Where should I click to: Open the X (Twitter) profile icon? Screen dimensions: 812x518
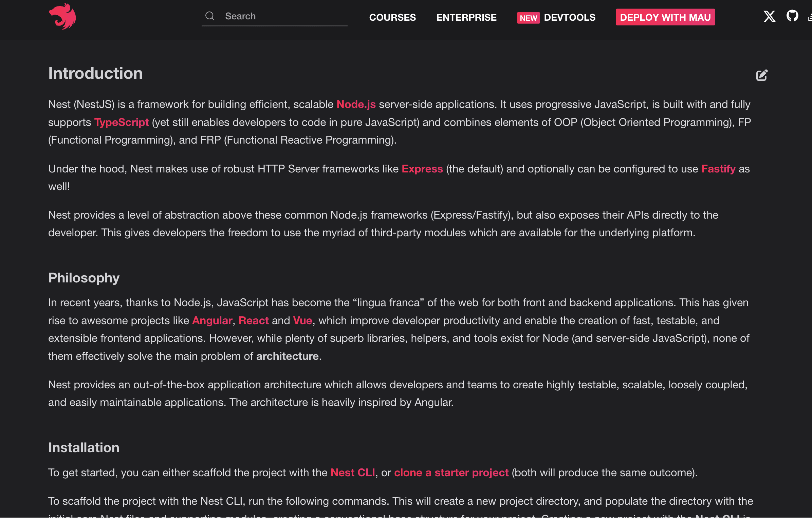pos(769,16)
